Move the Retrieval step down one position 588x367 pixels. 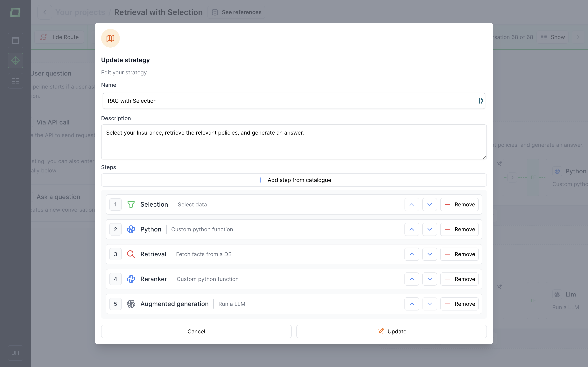click(429, 254)
